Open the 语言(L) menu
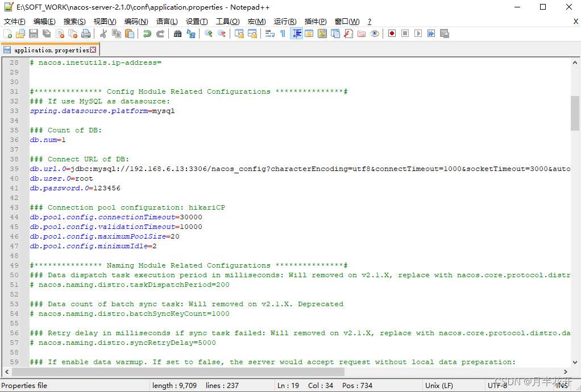The image size is (581, 392). click(x=167, y=22)
